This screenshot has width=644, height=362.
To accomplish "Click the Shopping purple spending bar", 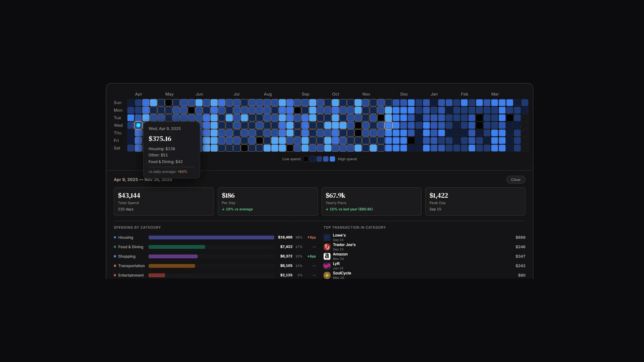I will click(173, 256).
